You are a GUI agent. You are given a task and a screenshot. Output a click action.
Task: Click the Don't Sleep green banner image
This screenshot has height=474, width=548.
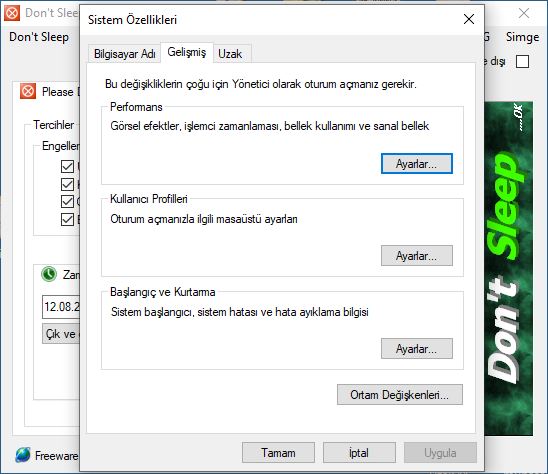coord(509,268)
